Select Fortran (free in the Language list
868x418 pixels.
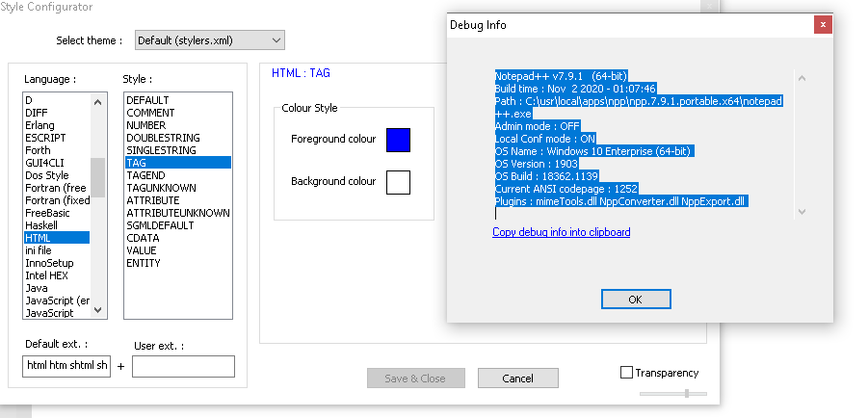tap(57, 188)
